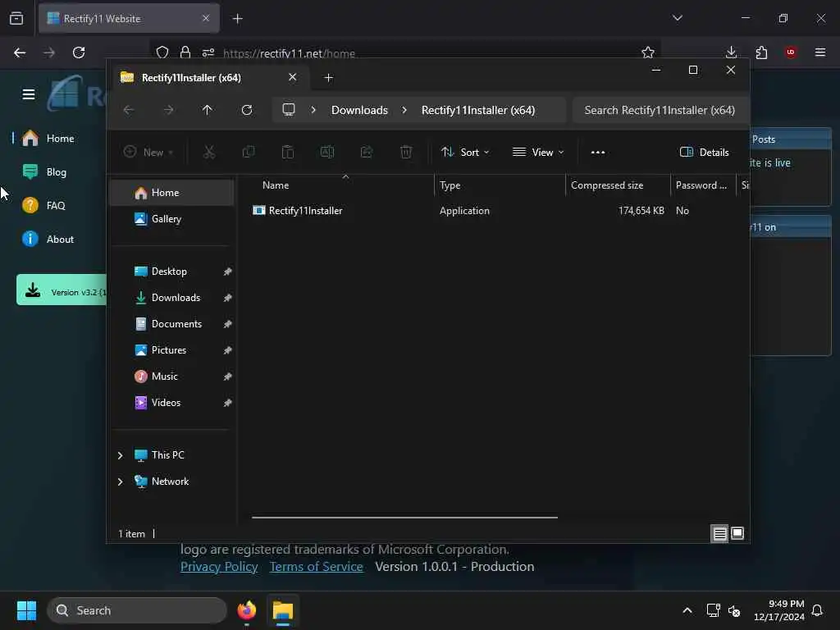The height and width of the screenshot is (630, 840).
Task: Click the Paste icon in Explorer toolbar
Action: point(288,152)
